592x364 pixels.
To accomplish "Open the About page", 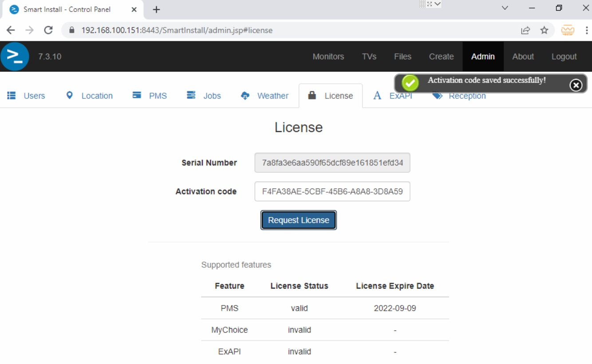I will point(523,57).
